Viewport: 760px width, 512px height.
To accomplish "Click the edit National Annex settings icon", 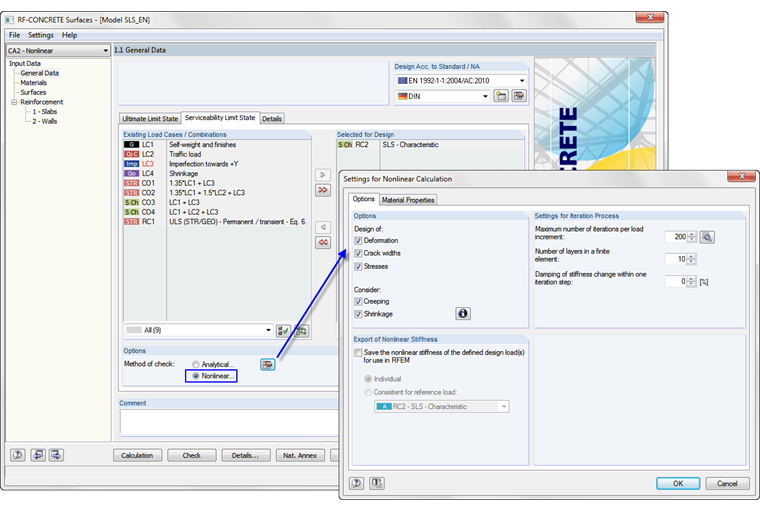I will tap(519, 96).
